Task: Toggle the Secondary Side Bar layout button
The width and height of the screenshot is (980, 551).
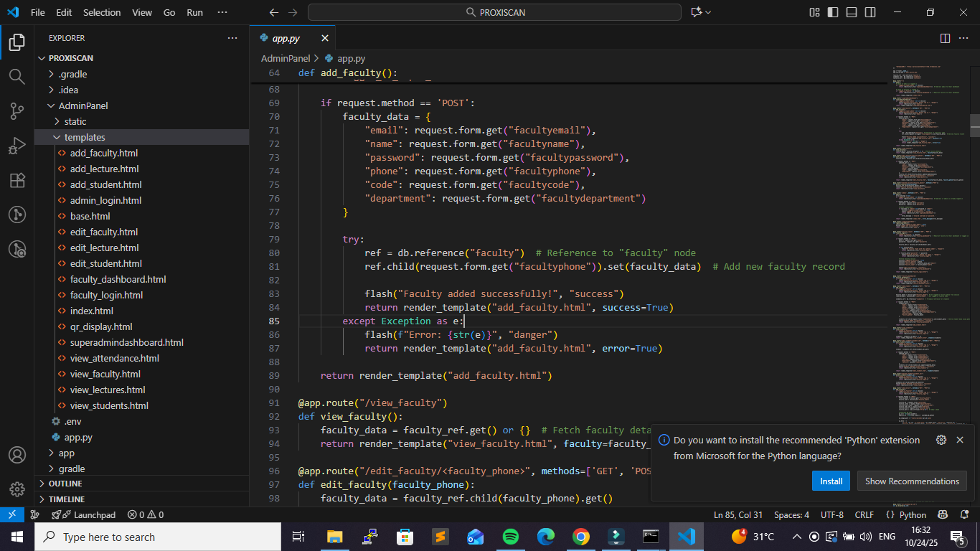Action: point(870,12)
